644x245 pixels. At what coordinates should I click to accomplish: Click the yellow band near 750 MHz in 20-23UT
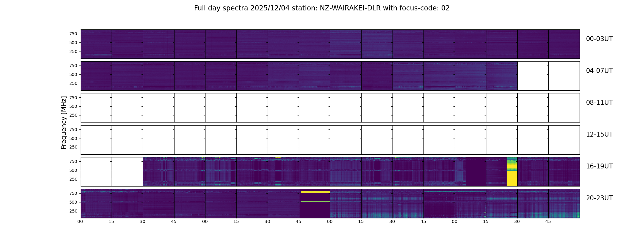(315, 192)
